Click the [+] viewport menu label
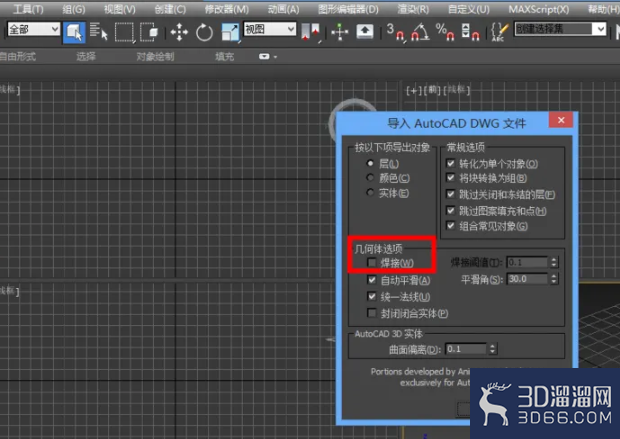 414,91
